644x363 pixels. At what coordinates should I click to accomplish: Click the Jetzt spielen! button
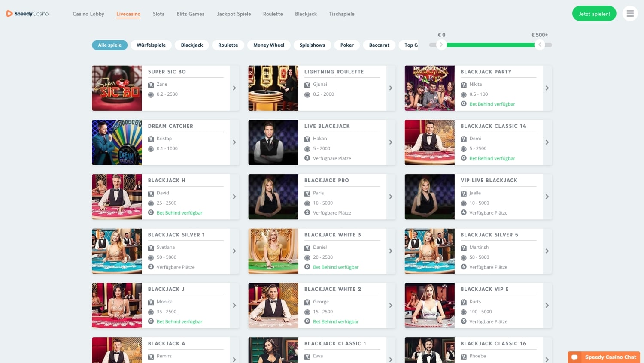(x=594, y=14)
